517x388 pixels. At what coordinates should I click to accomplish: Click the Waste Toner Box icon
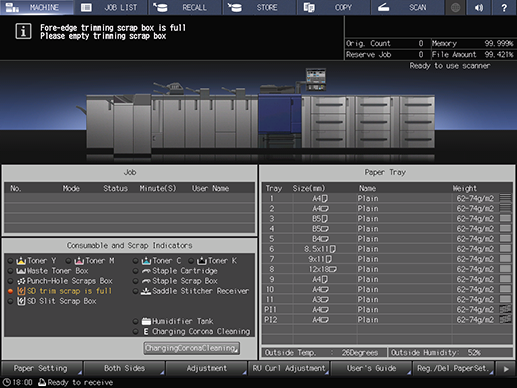(21, 271)
